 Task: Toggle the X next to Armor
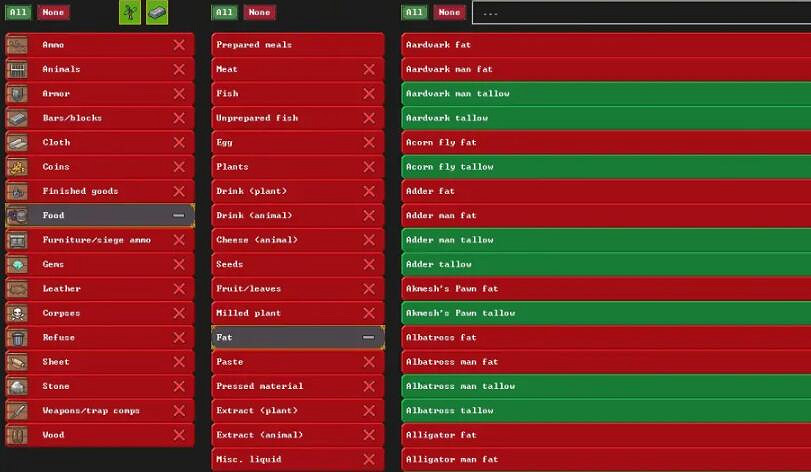click(179, 94)
